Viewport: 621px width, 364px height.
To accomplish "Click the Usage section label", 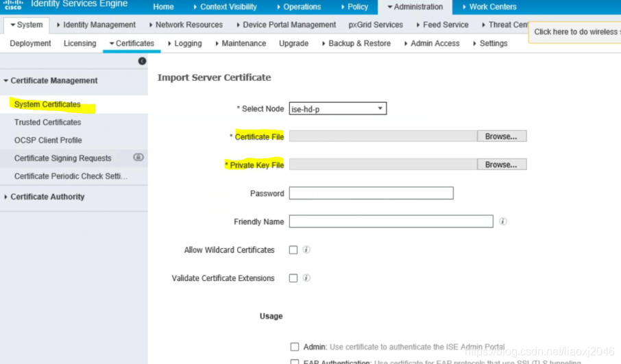I will 271,316.
